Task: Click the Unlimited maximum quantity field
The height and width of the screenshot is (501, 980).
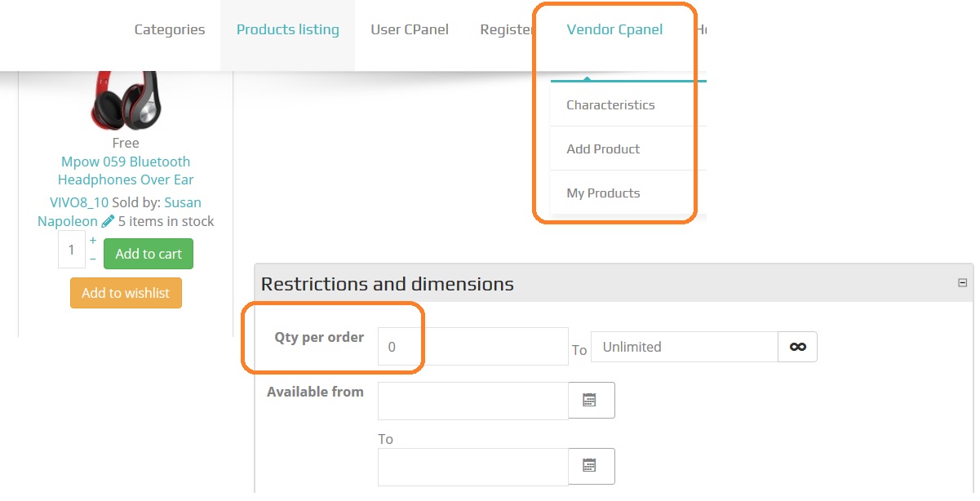Action: [684, 347]
